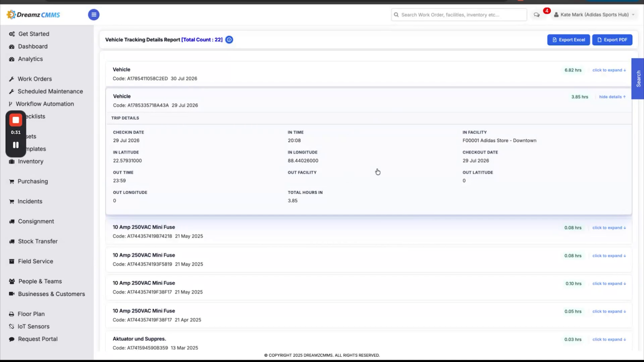Navigate to Work Orders
The height and width of the screenshot is (362, 644).
pyautogui.click(x=35, y=79)
